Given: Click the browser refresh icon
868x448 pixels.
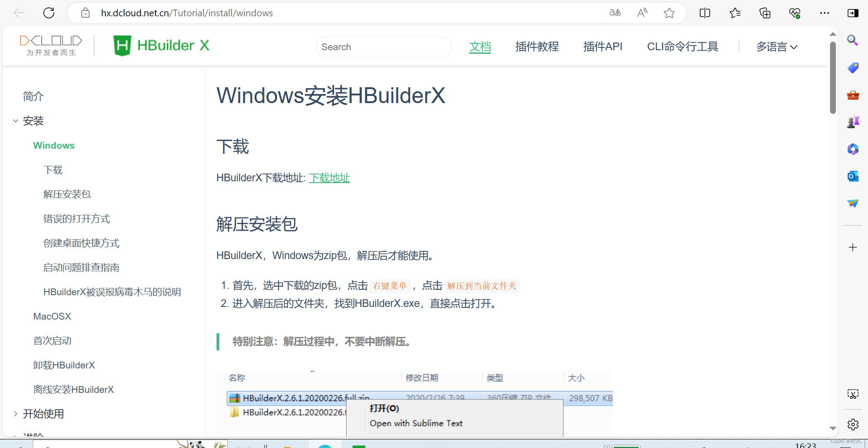Looking at the screenshot, I should (49, 13).
